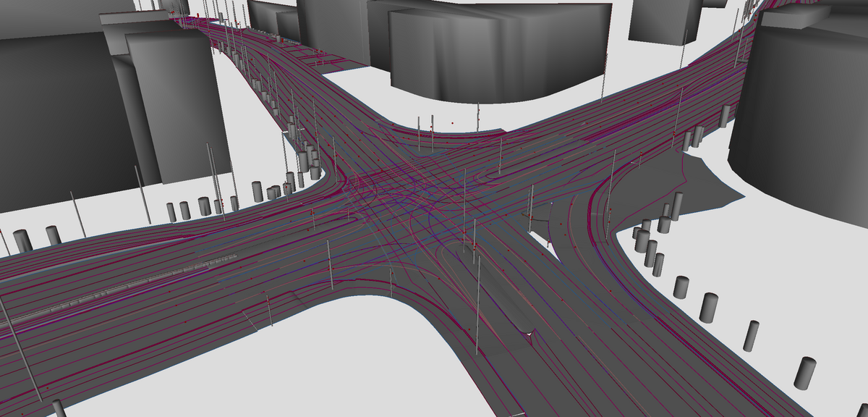Click a bollard in the lower-right row
The width and height of the screenshot is (868, 417).
[752, 333]
